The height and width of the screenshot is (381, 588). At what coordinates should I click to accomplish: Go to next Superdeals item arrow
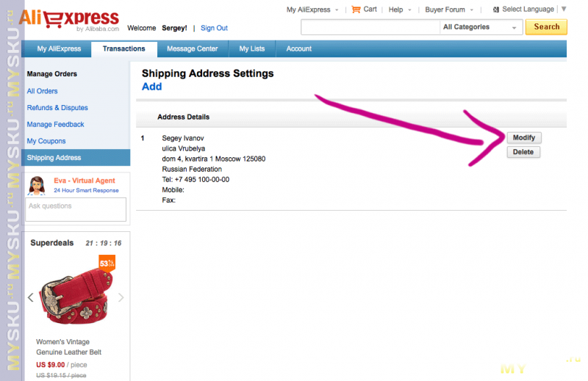(x=121, y=297)
